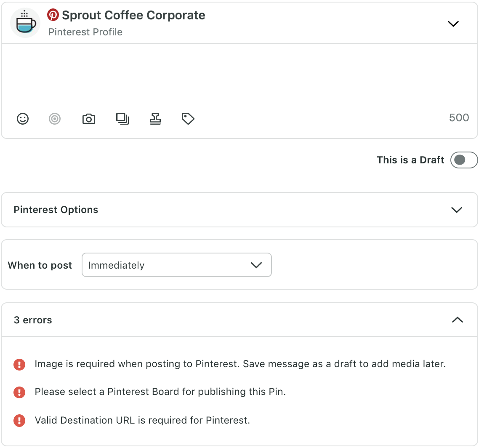Click the Pinterest Profile subtitle
This screenshot has height=448, width=479.
coord(85,32)
